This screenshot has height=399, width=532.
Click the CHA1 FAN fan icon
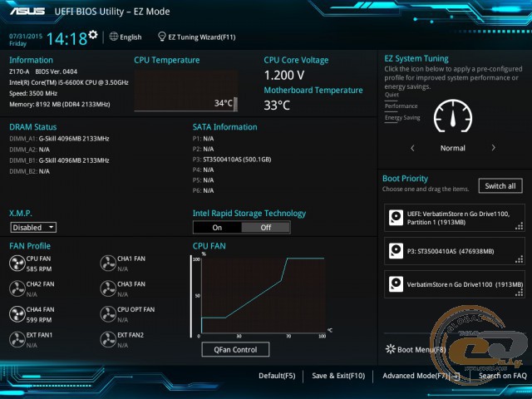(108, 264)
